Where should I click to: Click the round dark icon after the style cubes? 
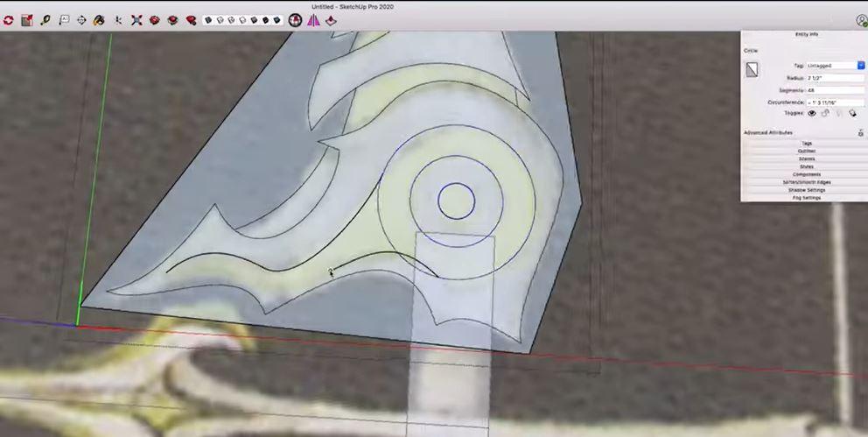(x=296, y=20)
